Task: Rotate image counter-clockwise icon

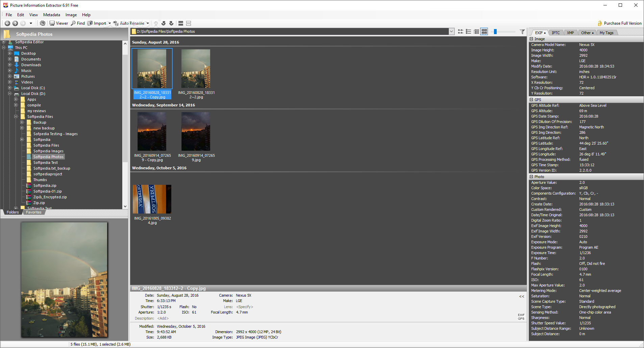Action: click(x=164, y=23)
